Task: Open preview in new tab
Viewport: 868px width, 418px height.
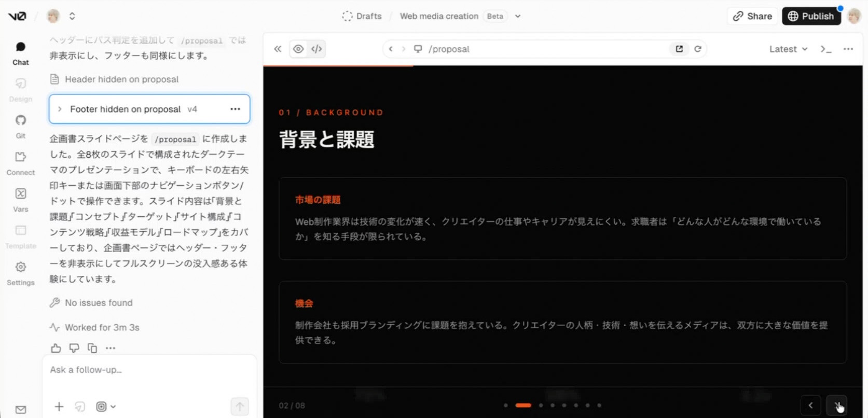Action: [x=679, y=49]
